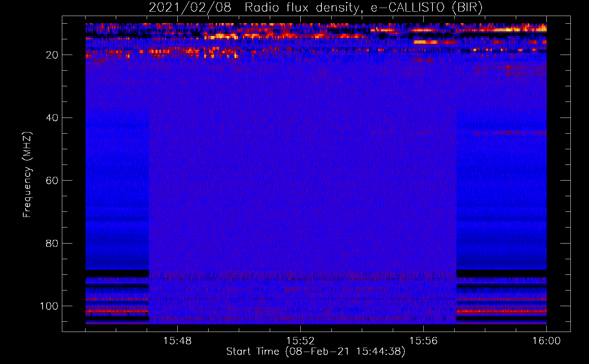Image resolution: width=589 pixels, height=364 pixels.
Task: Click the 20 frequency tick label
Action: [x=52, y=55]
